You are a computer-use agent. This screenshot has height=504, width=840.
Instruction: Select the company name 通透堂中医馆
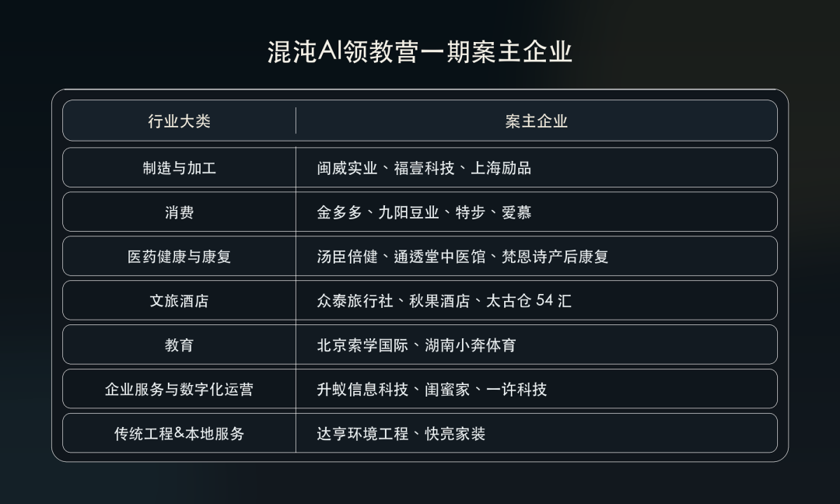(x=439, y=257)
